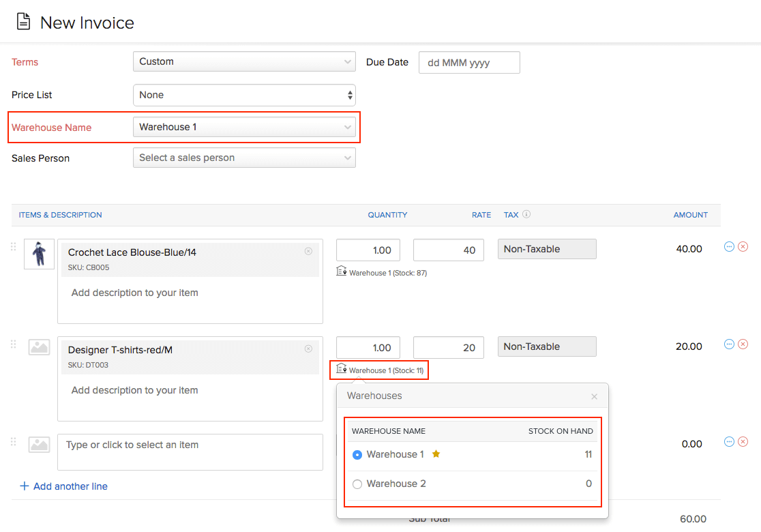
Task: Delete the 20.00 line item row
Action: click(743, 344)
